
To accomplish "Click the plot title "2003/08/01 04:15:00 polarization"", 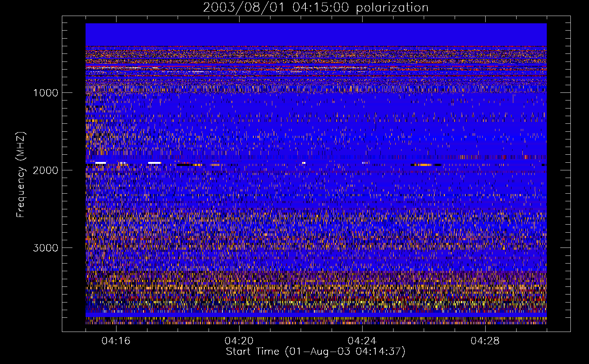I will [x=316, y=8].
